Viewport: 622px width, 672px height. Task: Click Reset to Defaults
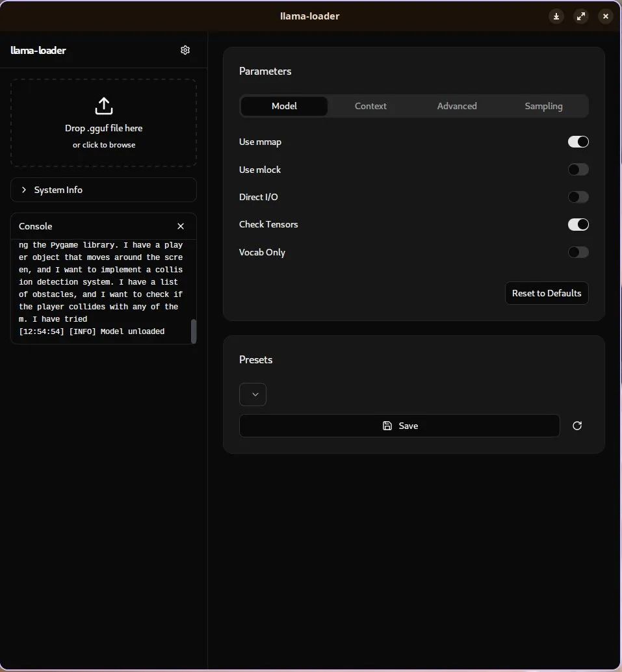point(547,293)
